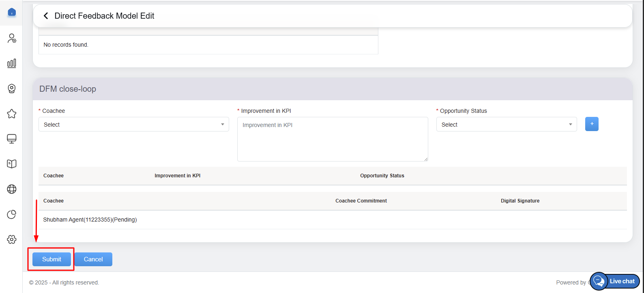This screenshot has height=293, width=644.
Task: Open the bar chart icon in sidebar
Action: coord(12,63)
